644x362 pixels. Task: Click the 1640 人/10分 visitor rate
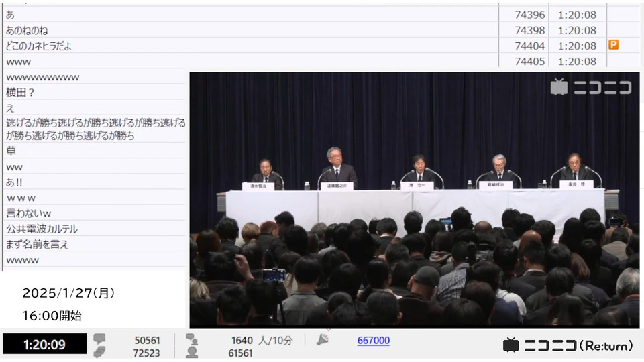click(x=262, y=341)
